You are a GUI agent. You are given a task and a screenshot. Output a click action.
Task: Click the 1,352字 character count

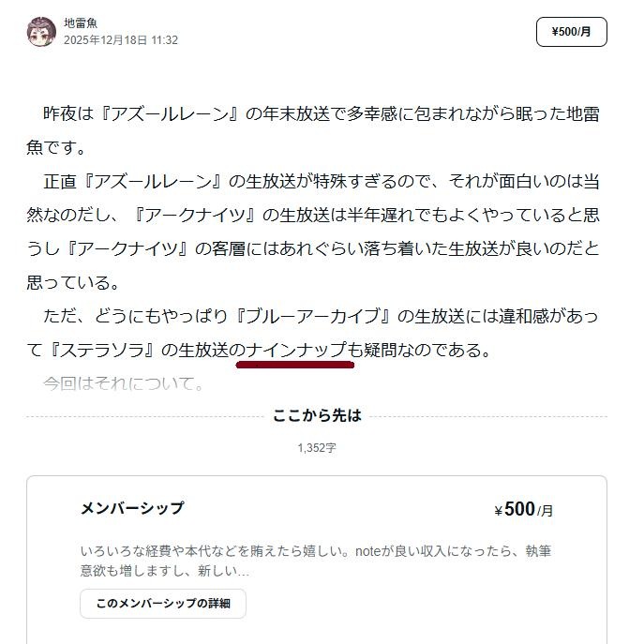click(x=317, y=448)
